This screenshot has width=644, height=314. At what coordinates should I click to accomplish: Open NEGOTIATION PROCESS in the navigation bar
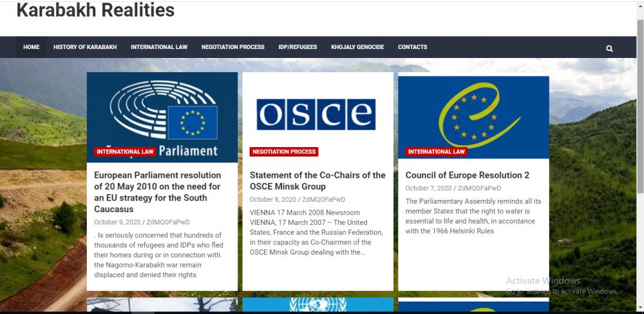[x=233, y=47]
